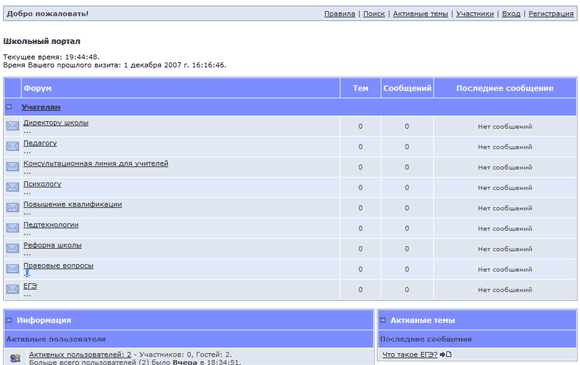This screenshot has width=580, height=365.
Task: Open Консультационная линия для учителей forum
Action: 96,163
